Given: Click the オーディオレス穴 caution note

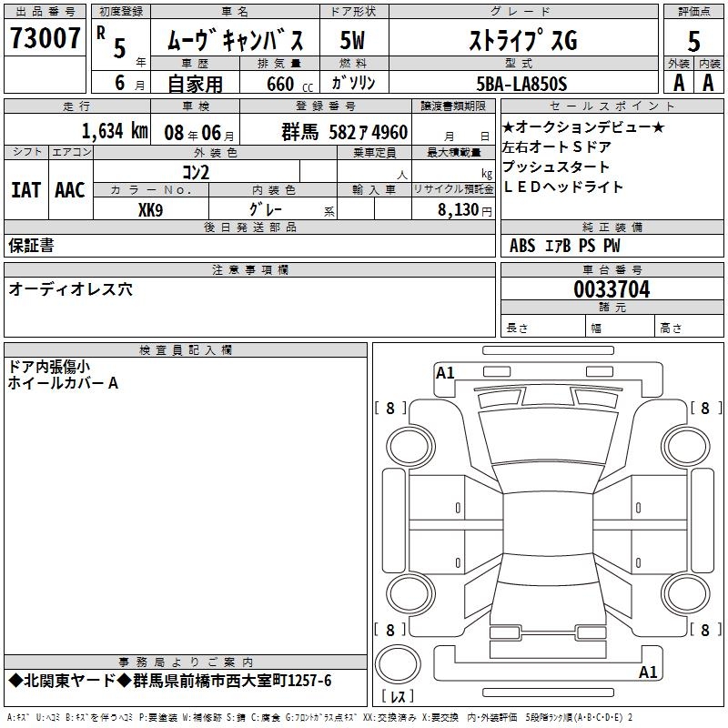Looking at the screenshot, I should 70,288.
